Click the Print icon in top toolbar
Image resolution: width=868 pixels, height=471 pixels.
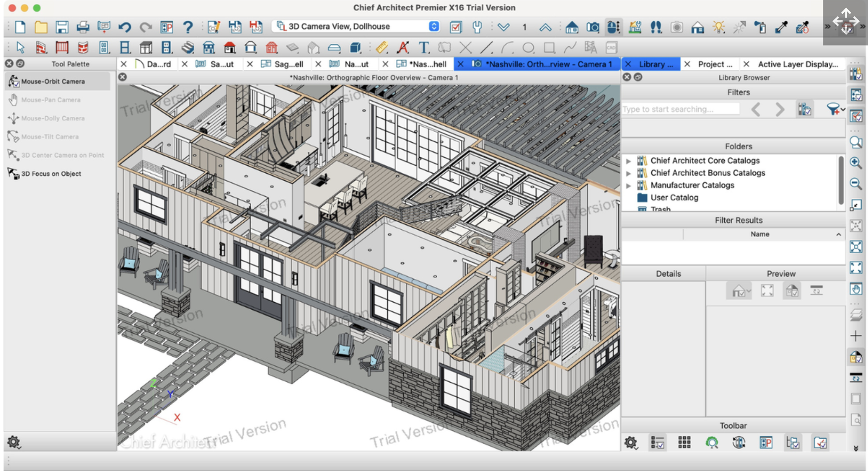83,27
